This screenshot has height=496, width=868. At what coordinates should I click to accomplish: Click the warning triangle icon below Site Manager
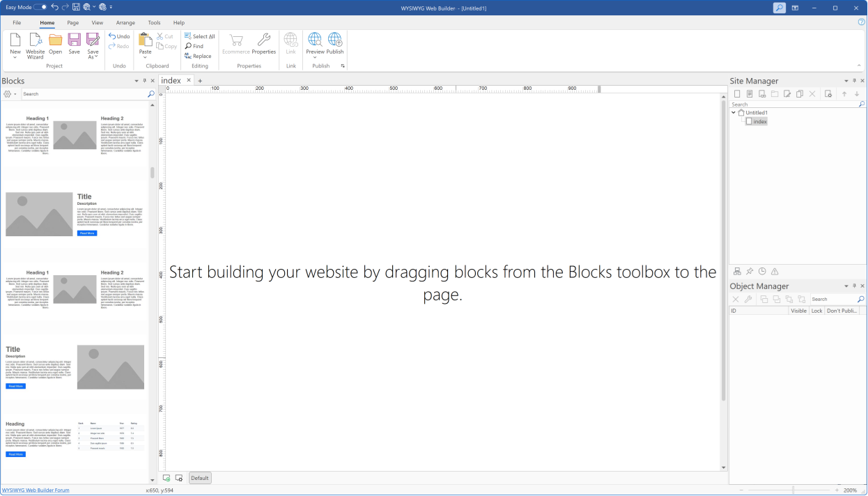pos(775,272)
